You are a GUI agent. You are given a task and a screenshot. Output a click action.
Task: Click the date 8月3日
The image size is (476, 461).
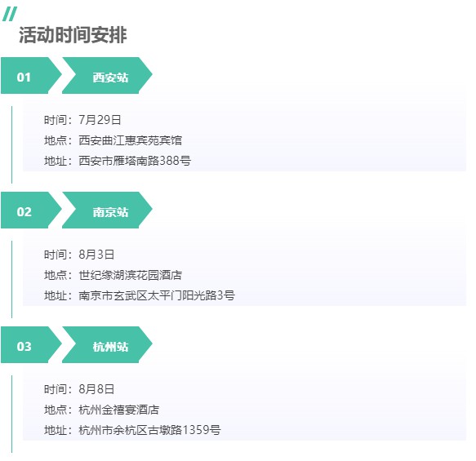96,255
